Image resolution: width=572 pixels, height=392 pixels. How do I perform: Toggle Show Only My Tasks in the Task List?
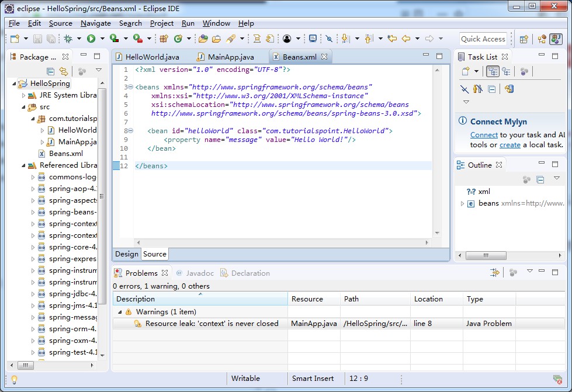[477, 89]
